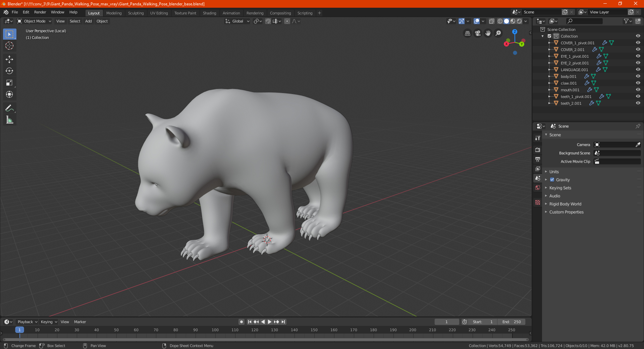Disable the Gravity checkbox
The height and width of the screenshot is (349, 644).
(x=552, y=180)
